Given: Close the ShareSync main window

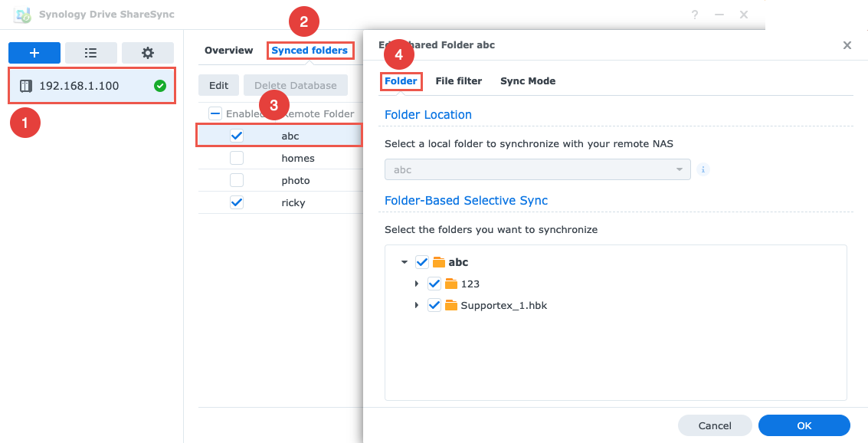Looking at the screenshot, I should (744, 15).
